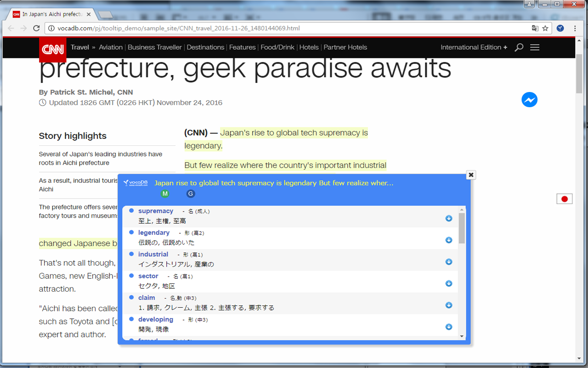588x368 pixels.
Task: Click the browser Forward arrow
Action: pos(24,28)
